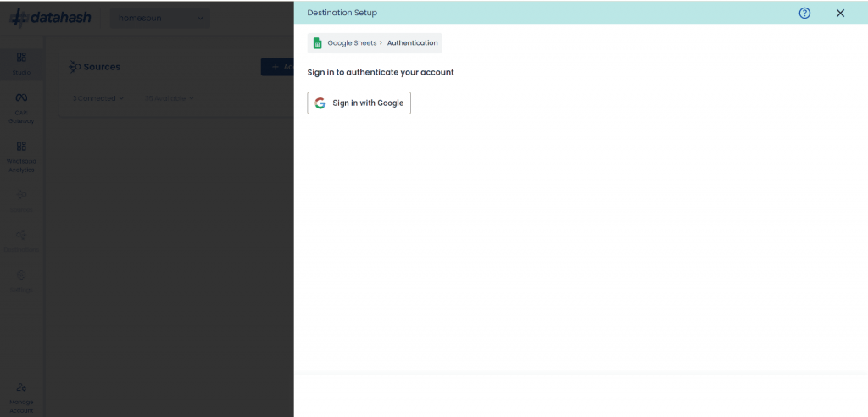868x417 pixels.
Task: Open the help question mark icon
Action: click(x=804, y=14)
